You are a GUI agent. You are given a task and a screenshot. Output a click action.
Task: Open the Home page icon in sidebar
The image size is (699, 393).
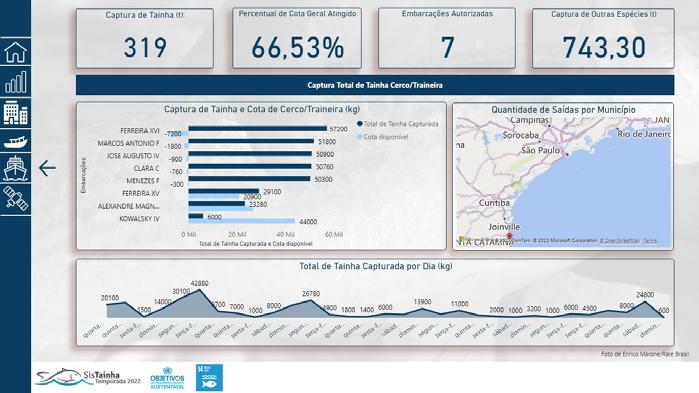(16, 52)
